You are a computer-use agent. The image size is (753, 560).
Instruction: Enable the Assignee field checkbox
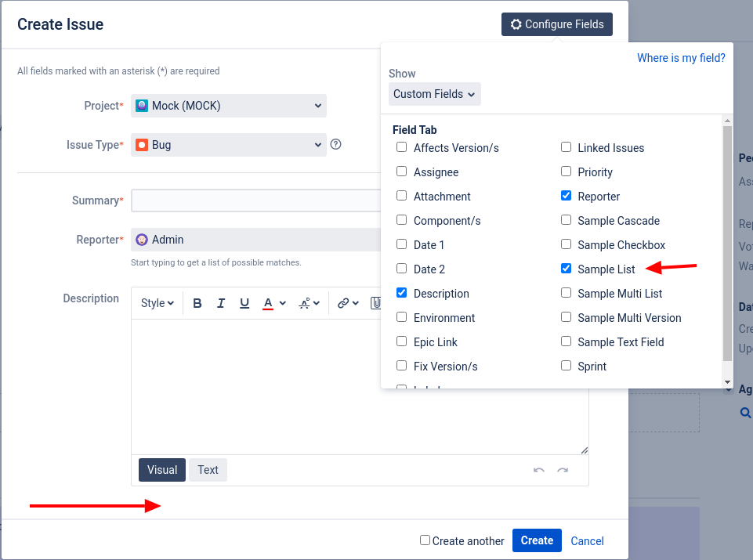(x=401, y=172)
